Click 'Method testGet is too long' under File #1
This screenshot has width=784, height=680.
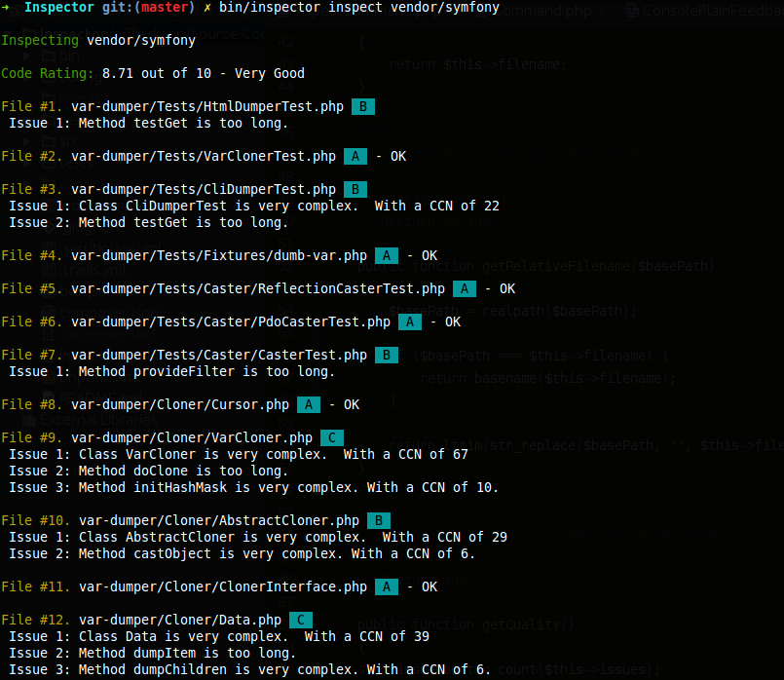183,123
